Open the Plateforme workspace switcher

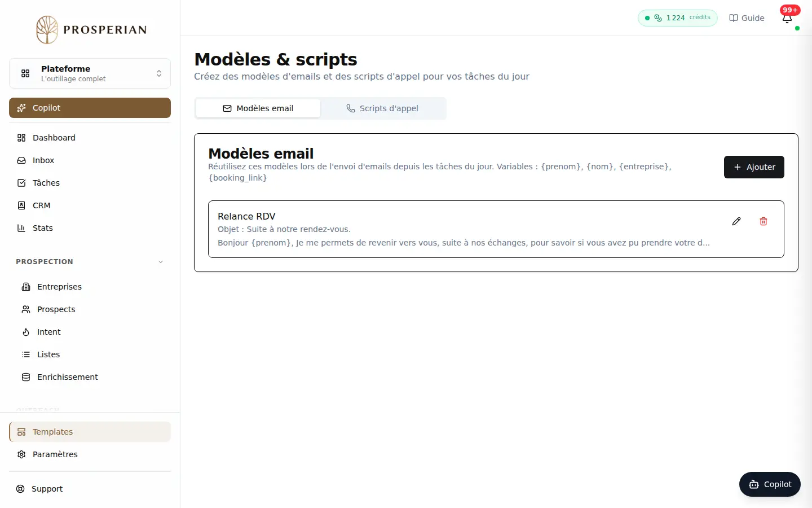coord(90,73)
